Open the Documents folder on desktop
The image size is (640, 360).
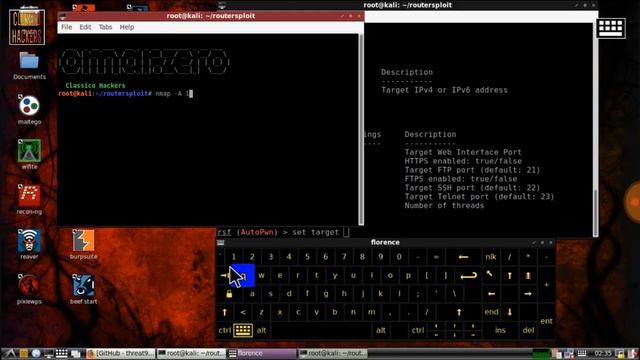click(29, 65)
